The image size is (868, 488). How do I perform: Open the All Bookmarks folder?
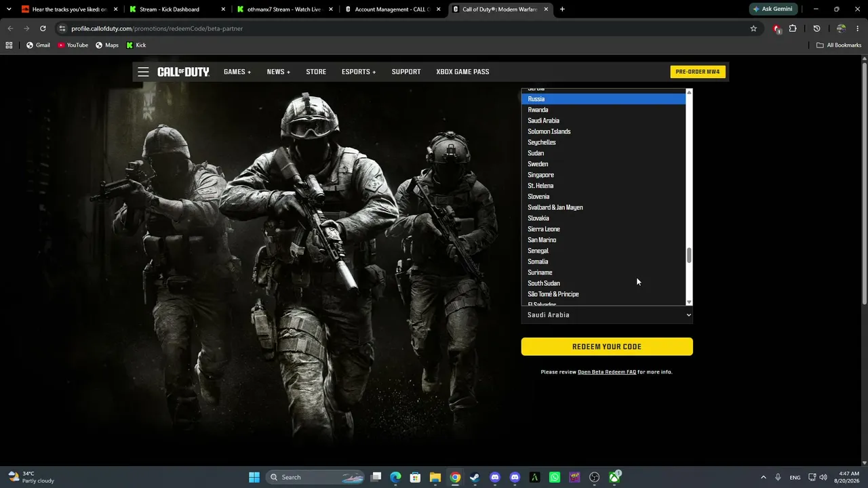pos(839,45)
